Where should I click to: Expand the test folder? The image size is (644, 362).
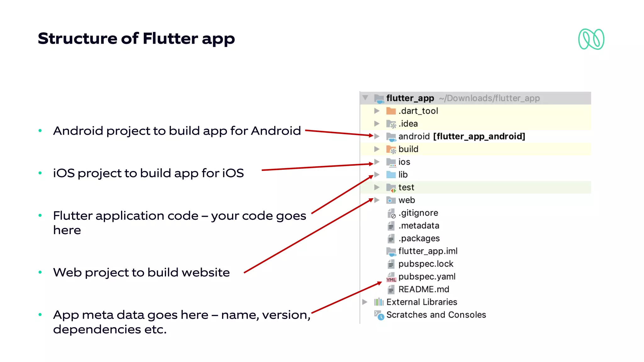(377, 187)
